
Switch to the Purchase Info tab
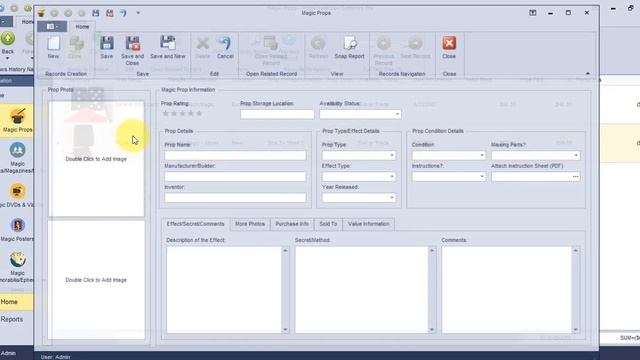pyautogui.click(x=292, y=224)
